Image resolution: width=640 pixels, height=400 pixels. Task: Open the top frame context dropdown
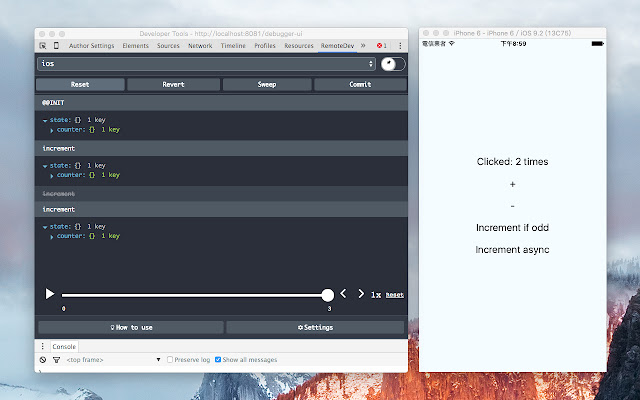click(x=113, y=360)
